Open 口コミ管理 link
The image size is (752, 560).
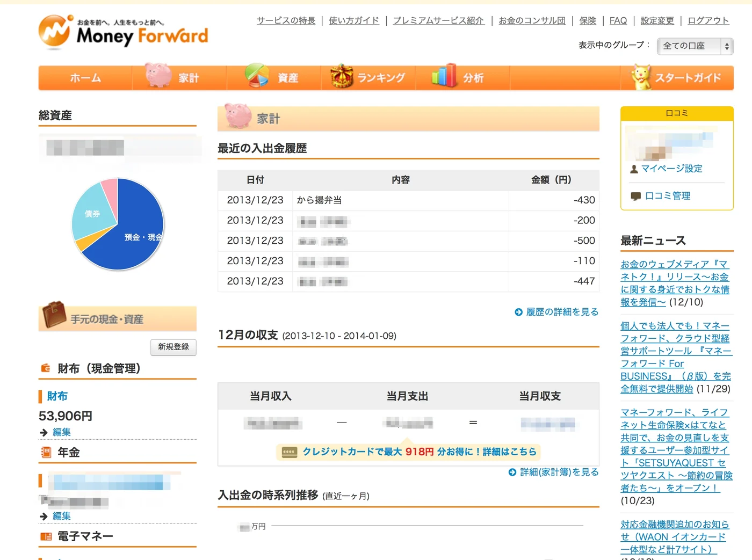point(668,196)
